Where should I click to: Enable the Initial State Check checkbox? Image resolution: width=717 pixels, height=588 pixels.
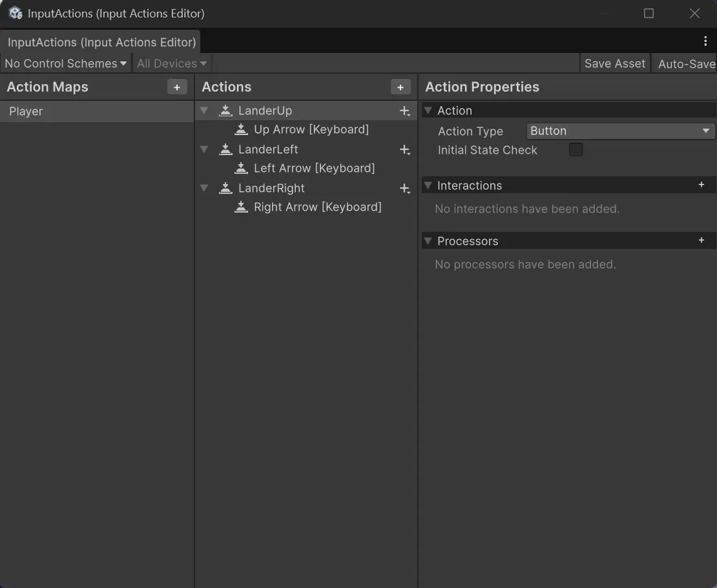tap(575, 150)
